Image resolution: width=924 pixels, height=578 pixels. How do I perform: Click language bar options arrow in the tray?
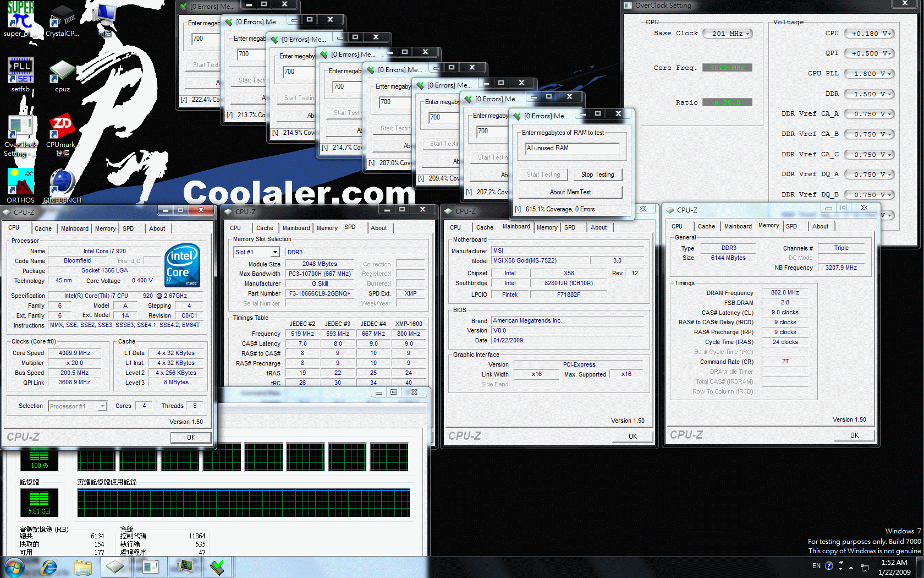tap(840, 569)
